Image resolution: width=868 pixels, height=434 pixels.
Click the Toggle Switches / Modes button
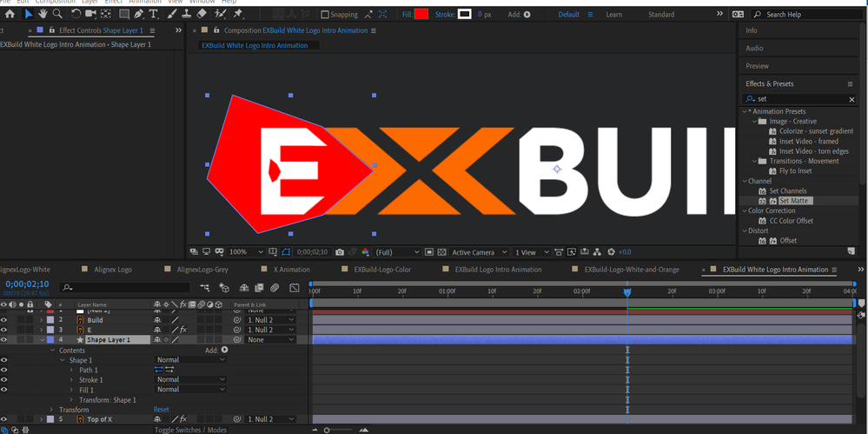tap(190, 430)
